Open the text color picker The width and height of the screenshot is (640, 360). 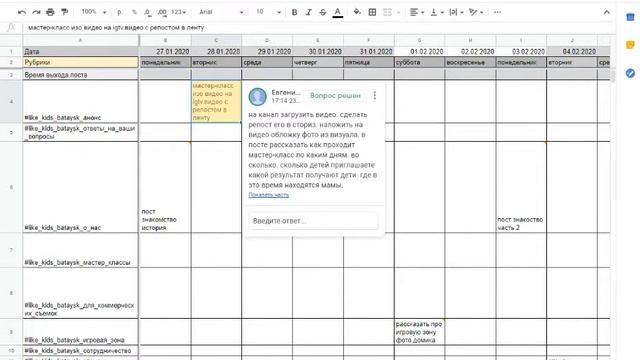tap(338, 12)
